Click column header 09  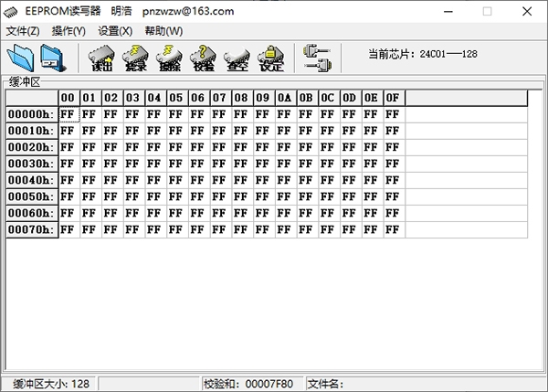(264, 98)
